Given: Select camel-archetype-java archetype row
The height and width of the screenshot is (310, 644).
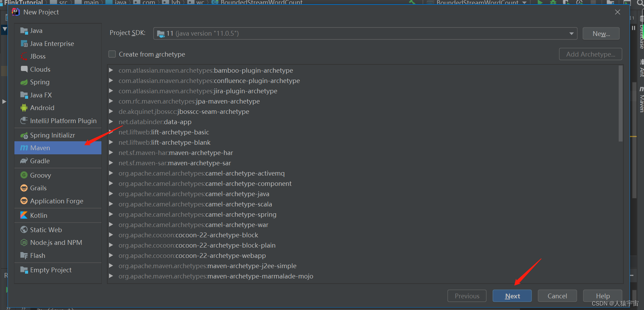Looking at the screenshot, I should [x=363, y=194].
